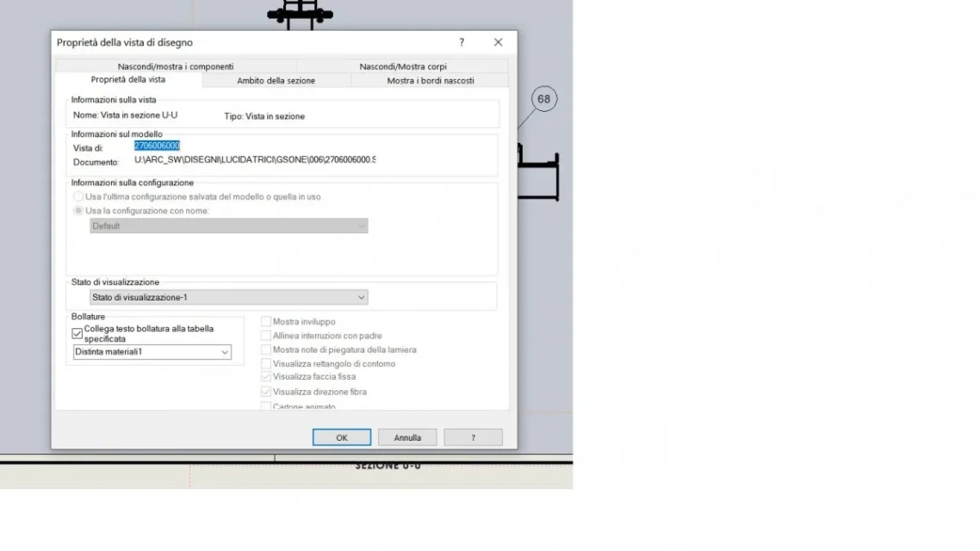
Task: Select Usa la configurazione con nome radio
Action: tap(78, 211)
